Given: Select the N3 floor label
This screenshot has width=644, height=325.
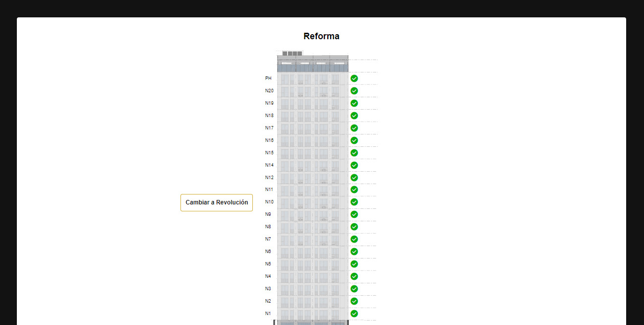Looking at the screenshot, I should coord(268,289).
